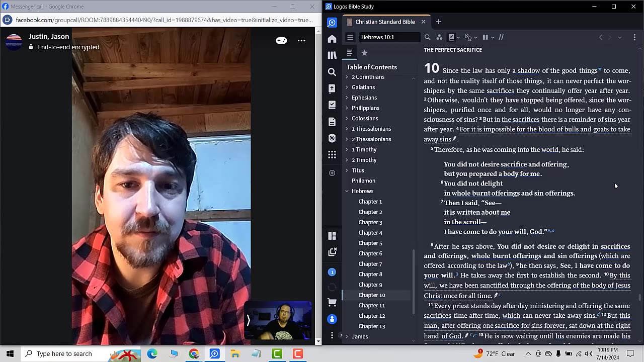The image size is (644, 362).
Task: Open the Favorites star tab in sidebar
Action: point(365,53)
